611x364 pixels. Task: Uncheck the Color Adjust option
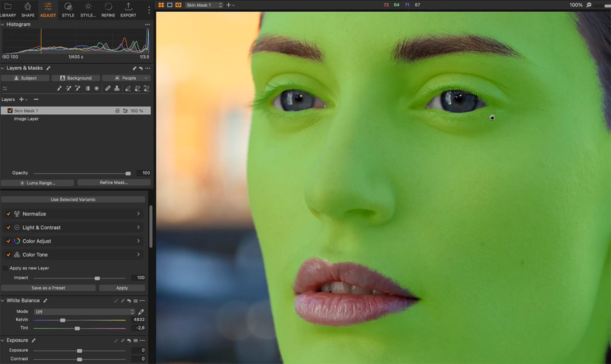click(x=8, y=241)
